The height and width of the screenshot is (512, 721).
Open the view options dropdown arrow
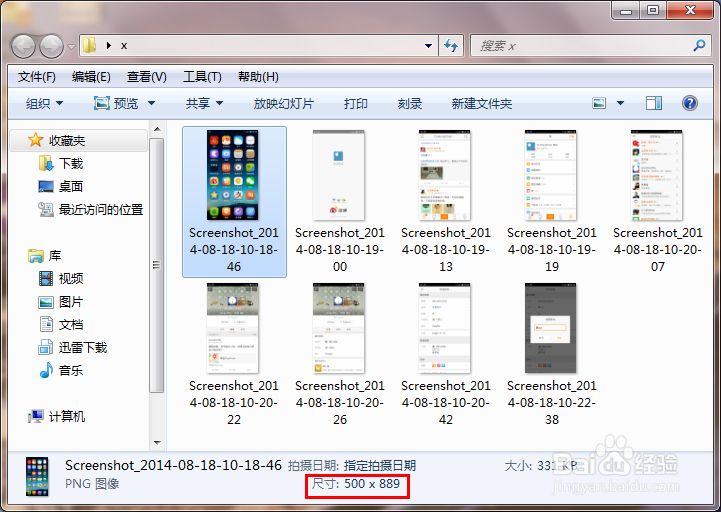coord(620,103)
